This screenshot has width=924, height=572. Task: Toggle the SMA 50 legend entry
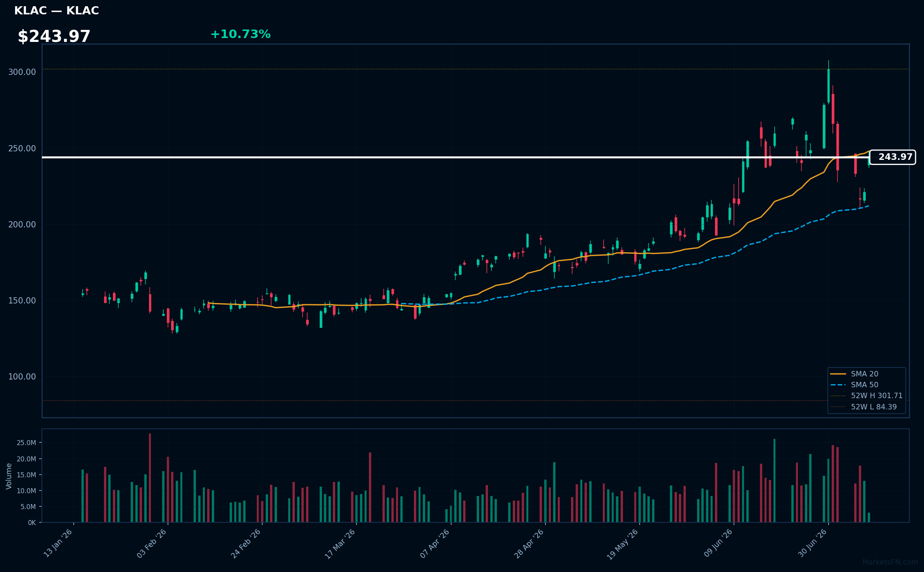(864, 385)
